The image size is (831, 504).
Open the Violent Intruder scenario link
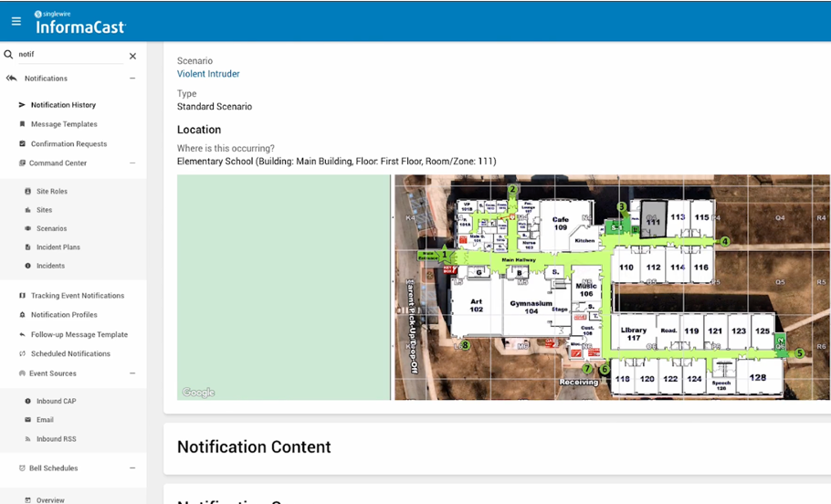(208, 74)
